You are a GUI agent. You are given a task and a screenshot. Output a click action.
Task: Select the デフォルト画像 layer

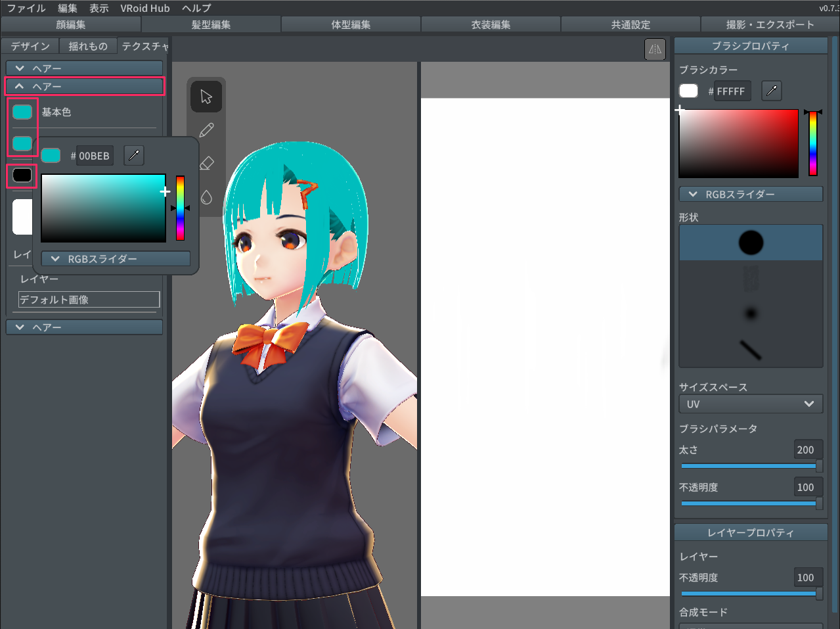coord(89,299)
